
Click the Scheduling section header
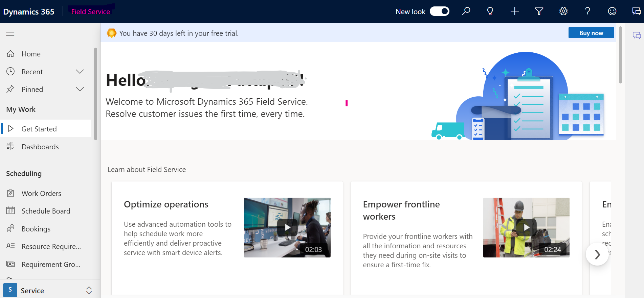(24, 174)
